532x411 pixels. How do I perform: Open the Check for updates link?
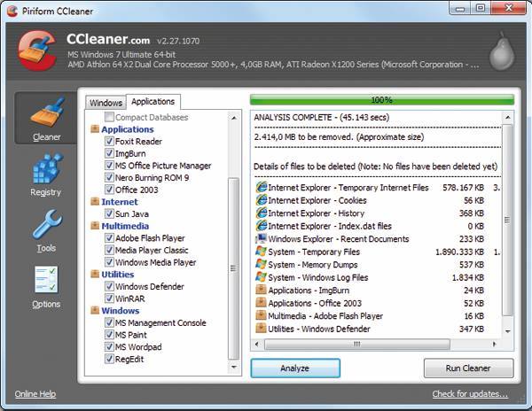pos(470,394)
